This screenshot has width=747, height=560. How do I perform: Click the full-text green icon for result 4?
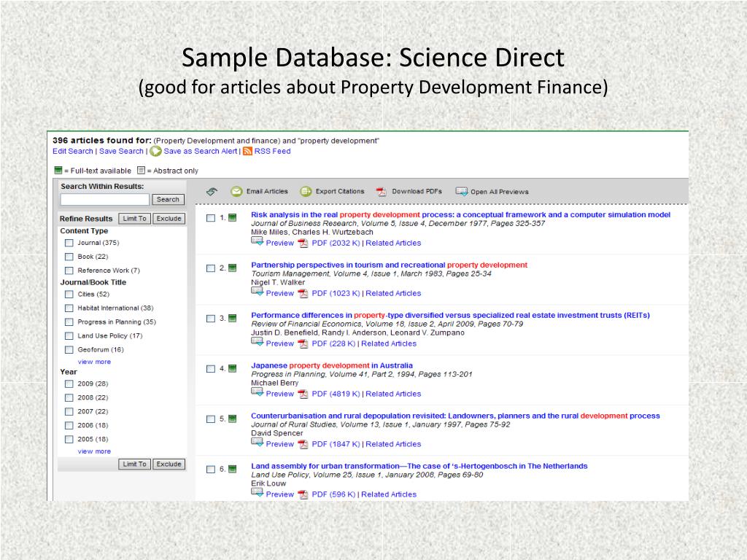point(233,368)
